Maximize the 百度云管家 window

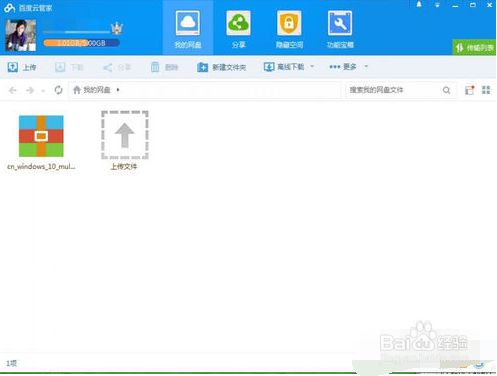pos(473,5)
